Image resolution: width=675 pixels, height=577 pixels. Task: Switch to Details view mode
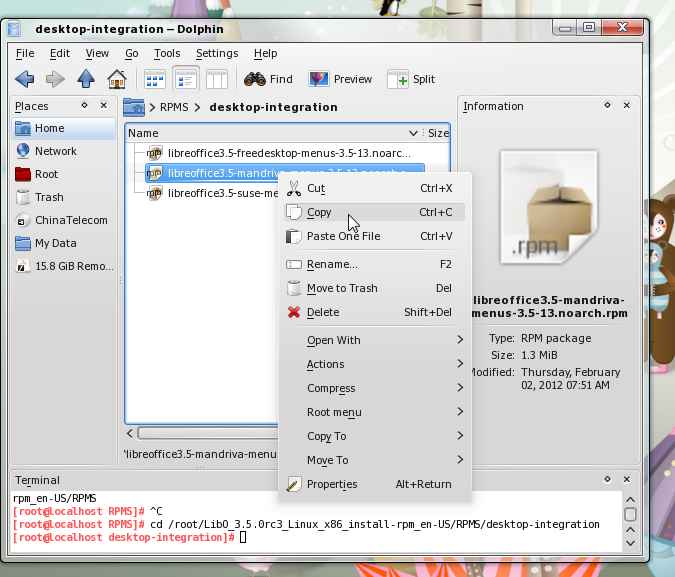pyautogui.click(x=186, y=79)
